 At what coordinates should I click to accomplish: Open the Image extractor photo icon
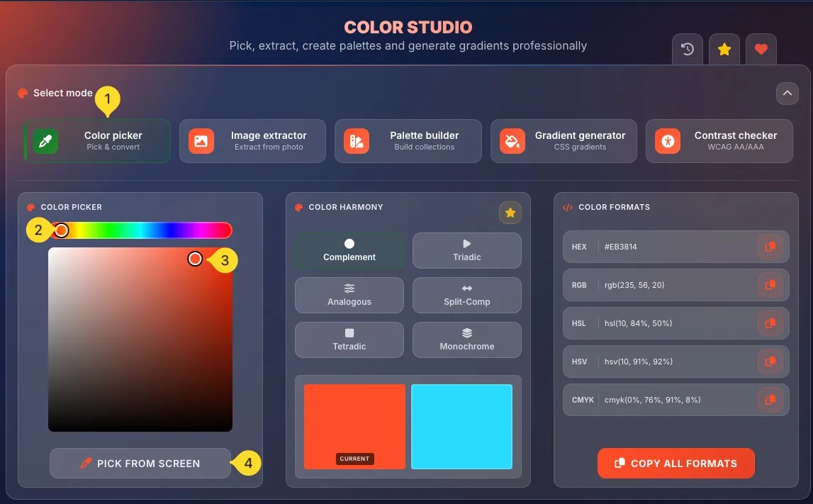pyautogui.click(x=201, y=141)
